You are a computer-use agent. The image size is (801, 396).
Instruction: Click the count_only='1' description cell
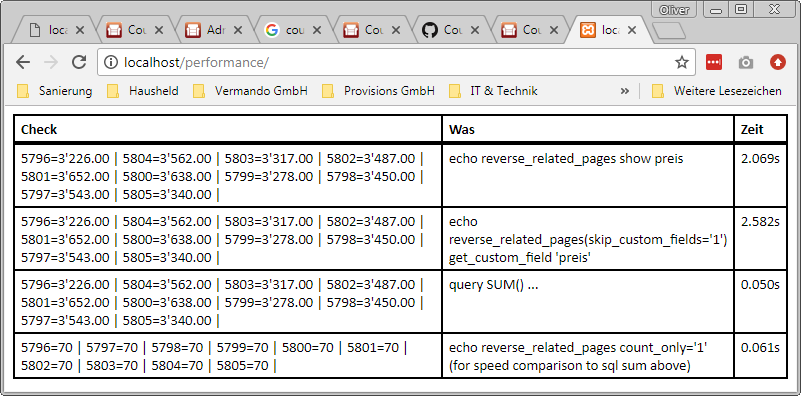click(x=588, y=356)
